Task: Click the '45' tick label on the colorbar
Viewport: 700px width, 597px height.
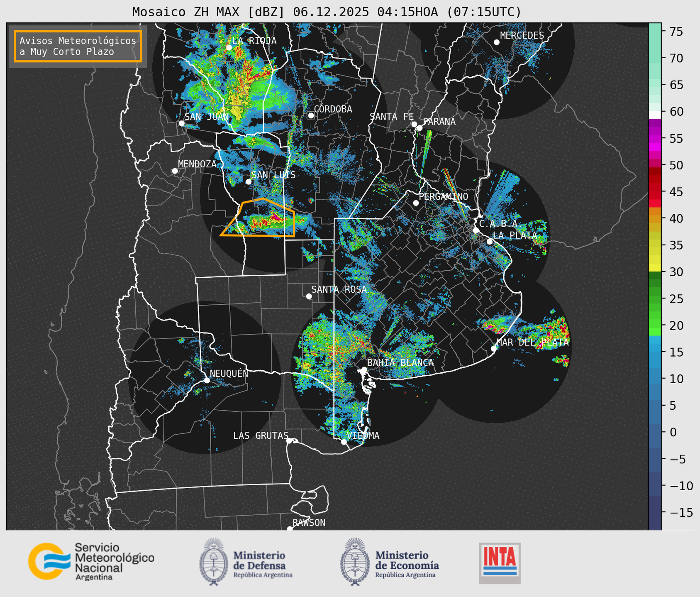Action: pyautogui.click(x=676, y=192)
